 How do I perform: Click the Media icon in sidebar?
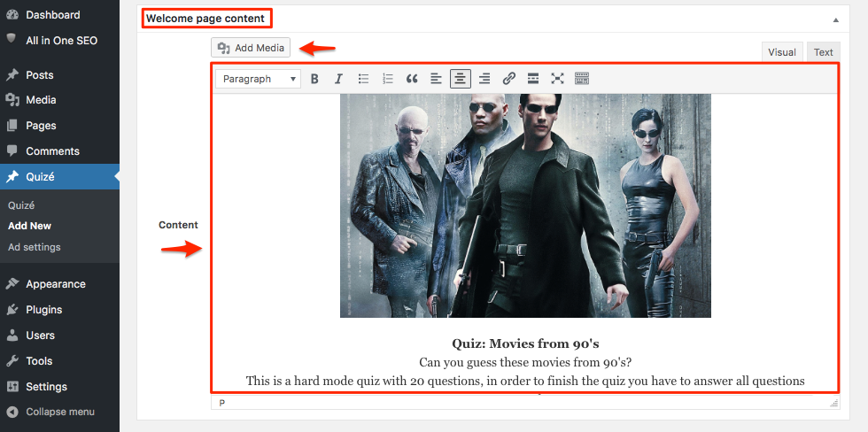tap(12, 100)
